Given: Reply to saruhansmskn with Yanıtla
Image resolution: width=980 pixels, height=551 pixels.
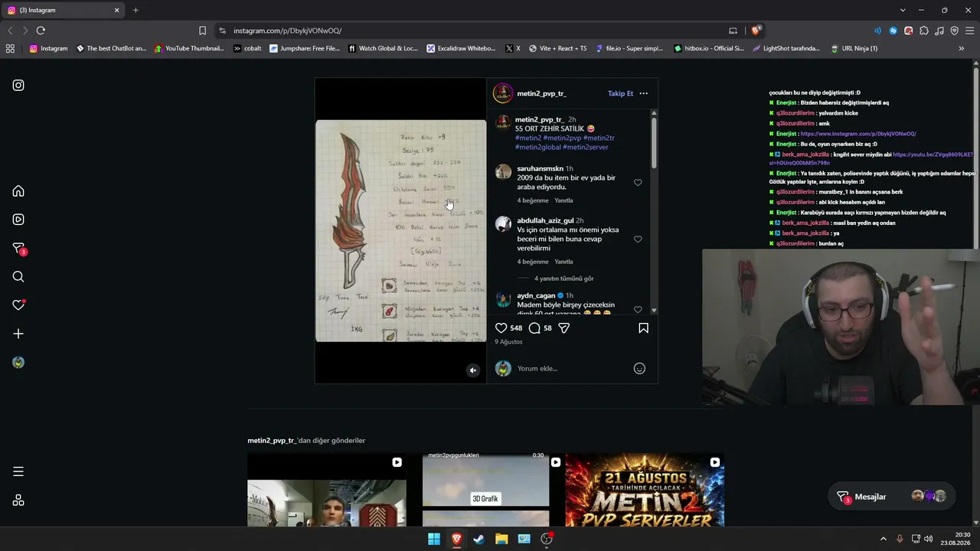Looking at the screenshot, I should point(563,201).
